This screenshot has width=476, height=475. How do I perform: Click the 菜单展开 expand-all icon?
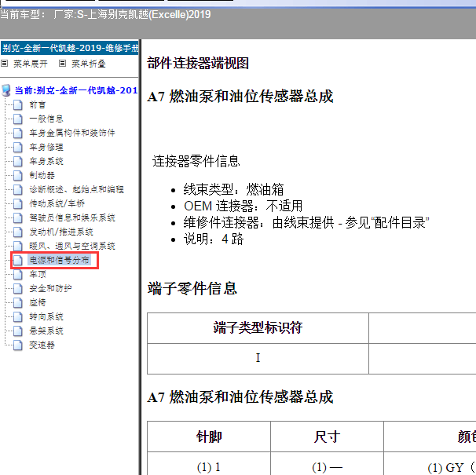(x=4, y=64)
